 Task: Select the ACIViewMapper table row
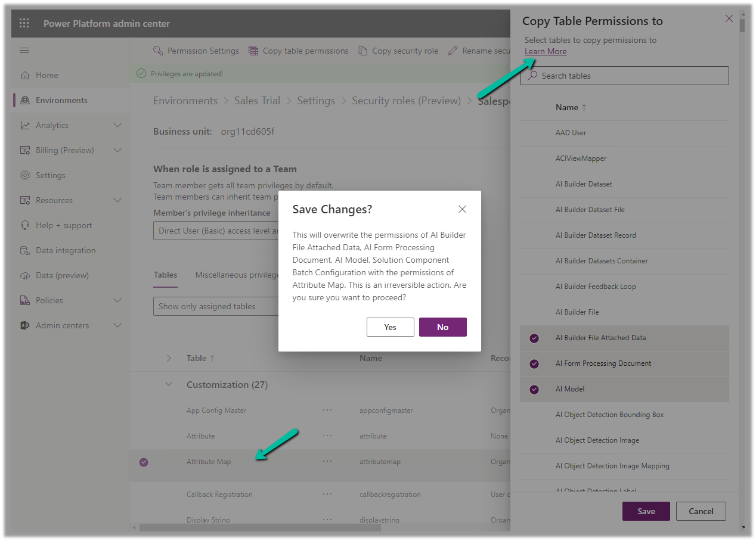coord(624,158)
